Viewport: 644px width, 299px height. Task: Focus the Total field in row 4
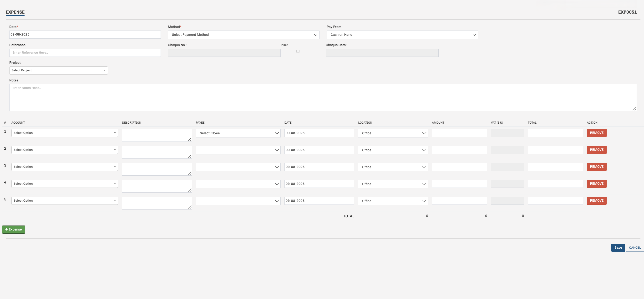pyautogui.click(x=555, y=184)
